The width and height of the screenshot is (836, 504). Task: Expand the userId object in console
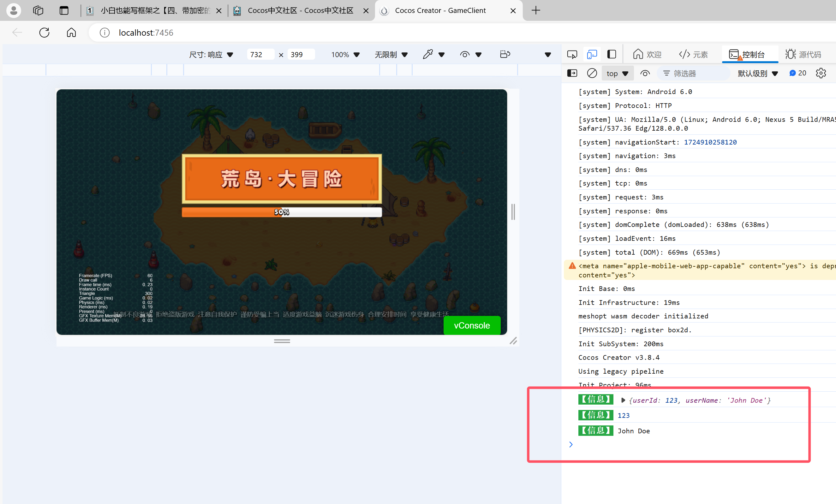coord(623,400)
